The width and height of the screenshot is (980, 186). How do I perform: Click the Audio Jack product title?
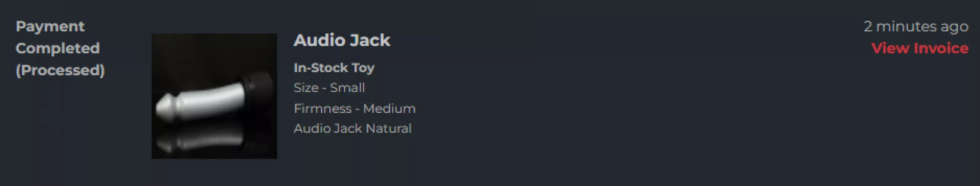point(342,40)
